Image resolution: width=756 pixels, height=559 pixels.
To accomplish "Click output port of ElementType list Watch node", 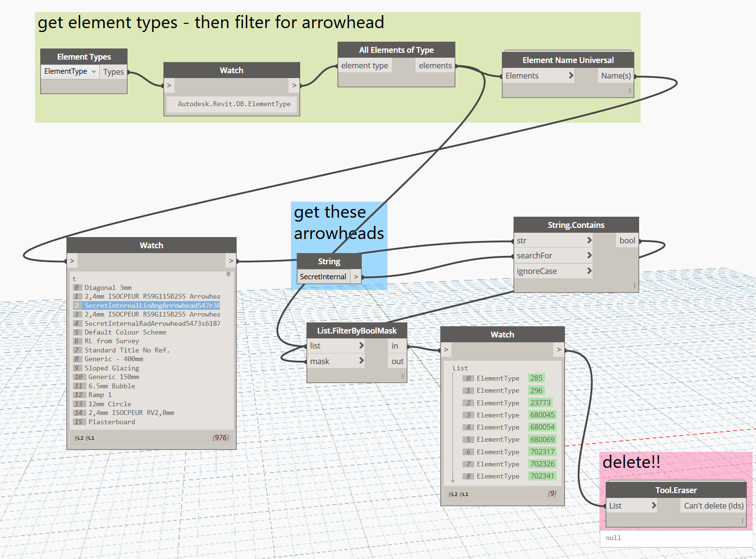I will 559,350.
